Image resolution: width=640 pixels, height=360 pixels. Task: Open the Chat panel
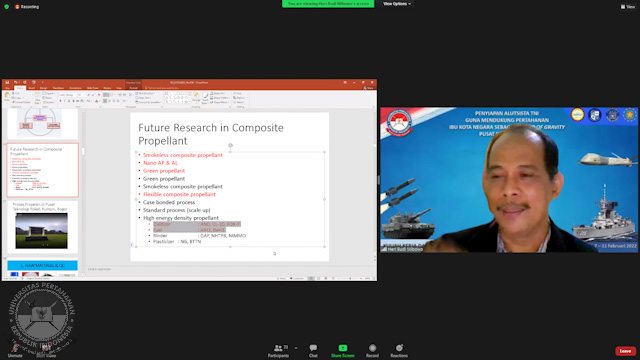pyautogui.click(x=313, y=351)
